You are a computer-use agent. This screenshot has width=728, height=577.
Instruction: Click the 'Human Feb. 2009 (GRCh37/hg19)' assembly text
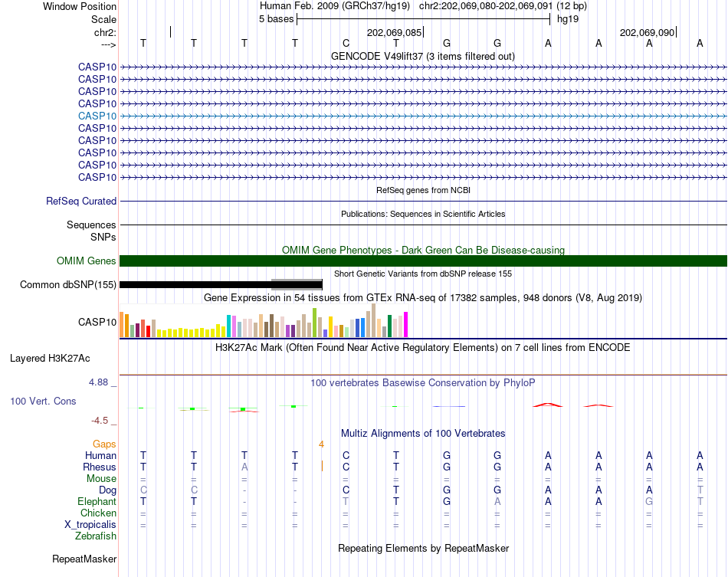(335, 6)
